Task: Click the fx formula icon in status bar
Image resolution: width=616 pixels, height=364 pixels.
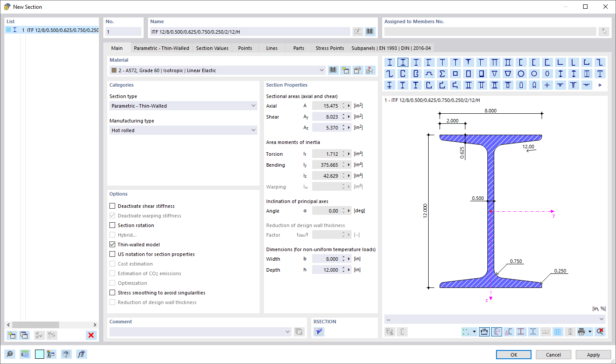Action: click(x=81, y=354)
